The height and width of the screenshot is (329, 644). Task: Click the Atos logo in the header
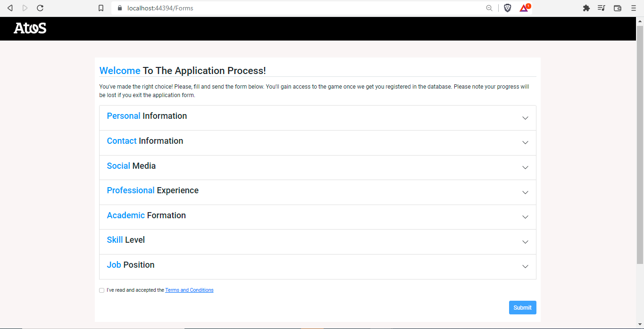pyautogui.click(x=30, y=28)
